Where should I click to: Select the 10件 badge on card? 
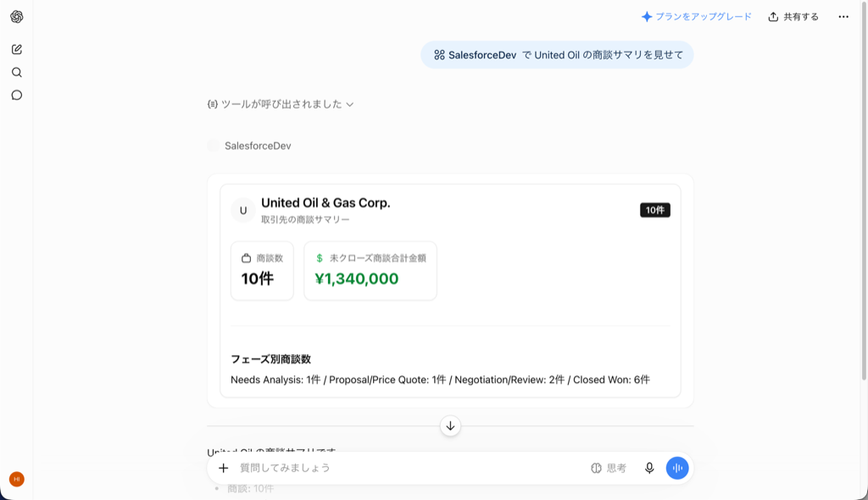655,210
